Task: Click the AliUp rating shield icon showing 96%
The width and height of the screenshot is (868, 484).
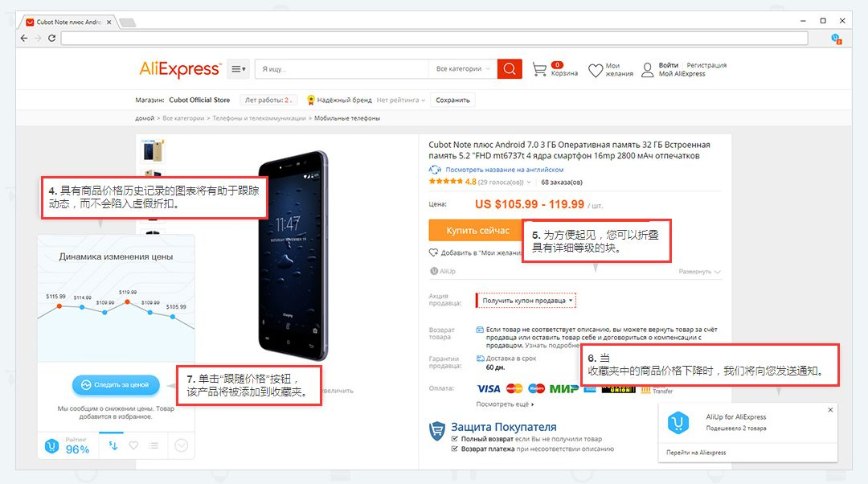Action: point(51,445)
